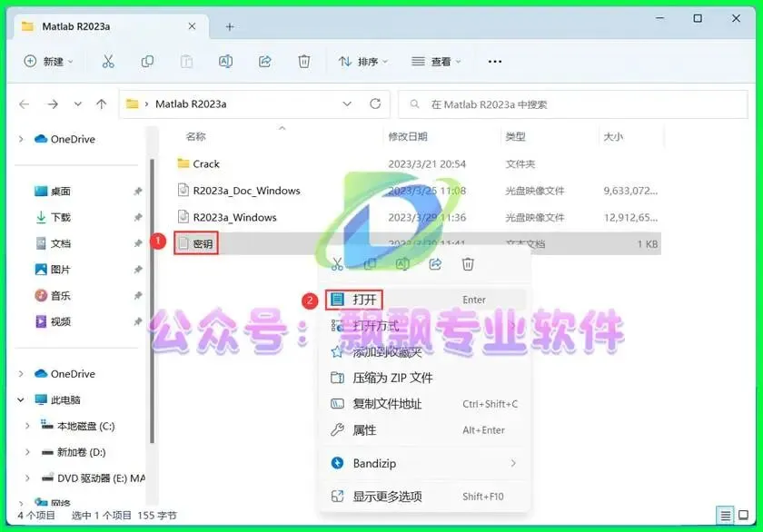Unpin 下载 using its pin icon
The height and width of the screenshot is (532, 763).
[x=138, y=217]
